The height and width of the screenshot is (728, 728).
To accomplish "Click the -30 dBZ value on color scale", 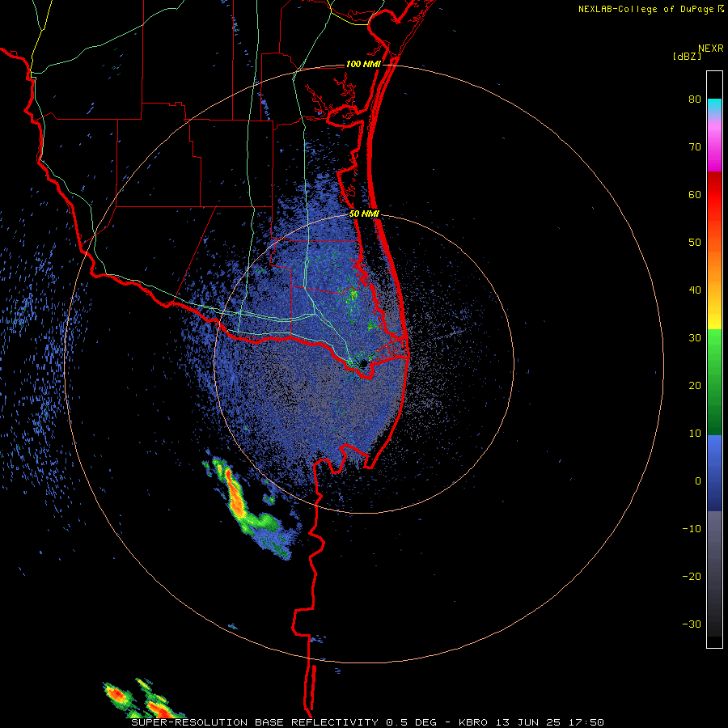I will pos(692,624).
